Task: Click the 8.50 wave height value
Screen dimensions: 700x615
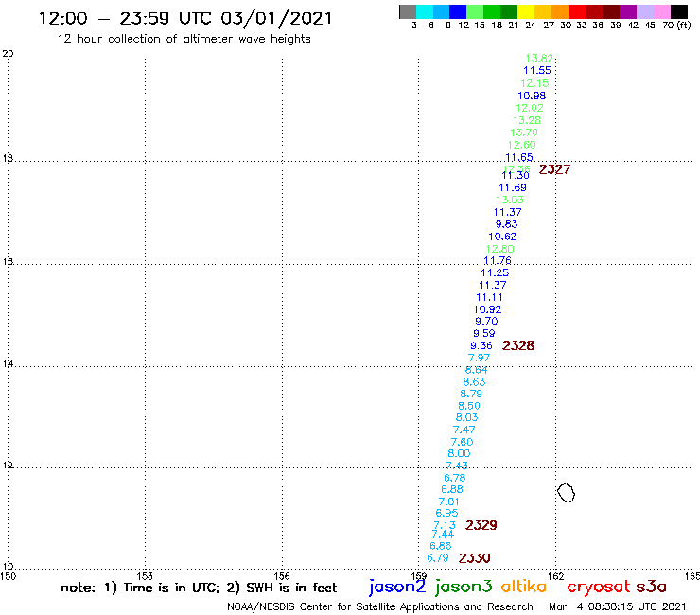Action: [469, 406]
